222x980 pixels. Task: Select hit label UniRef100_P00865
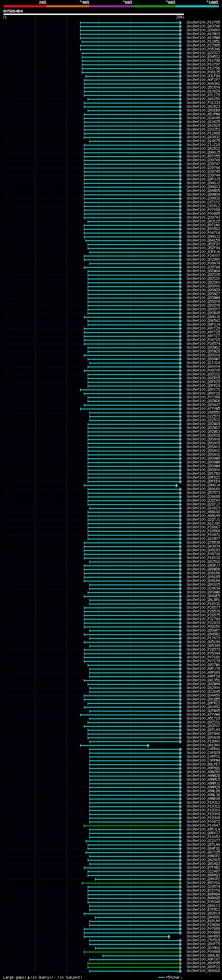tap(203, 214)
